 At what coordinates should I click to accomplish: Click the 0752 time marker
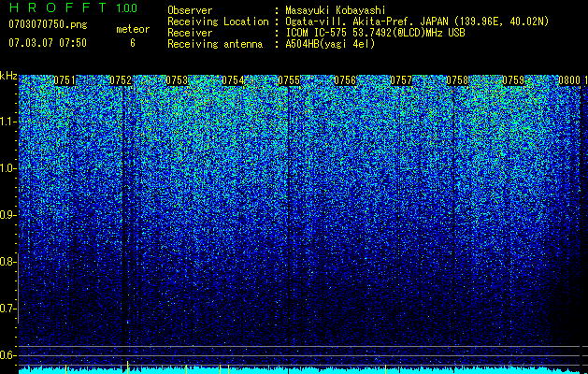tap(121, 80)
